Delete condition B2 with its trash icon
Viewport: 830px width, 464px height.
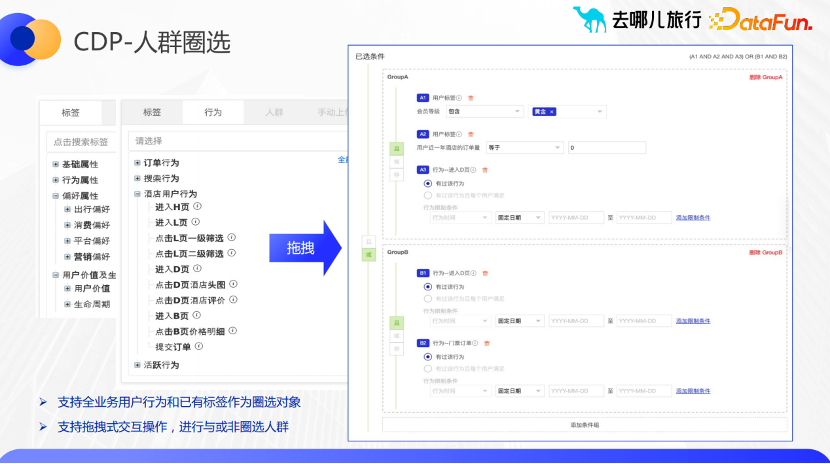click(487, 343)
